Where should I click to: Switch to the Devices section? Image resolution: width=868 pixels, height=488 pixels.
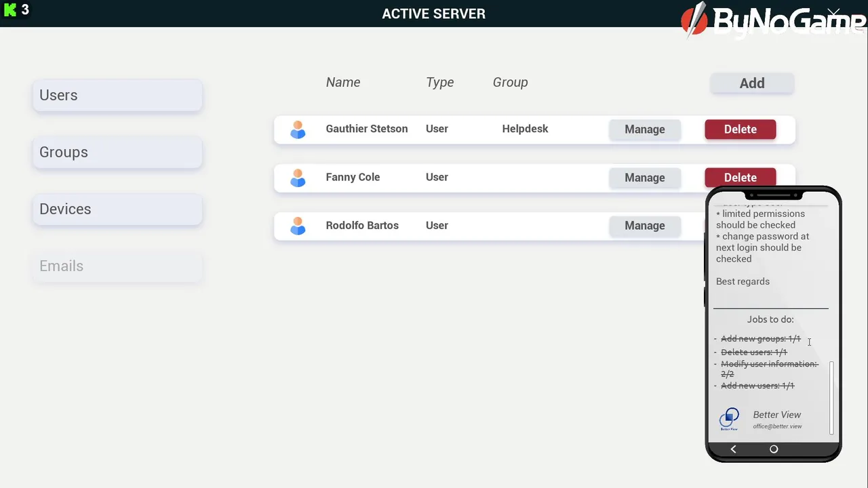[117, 209]
